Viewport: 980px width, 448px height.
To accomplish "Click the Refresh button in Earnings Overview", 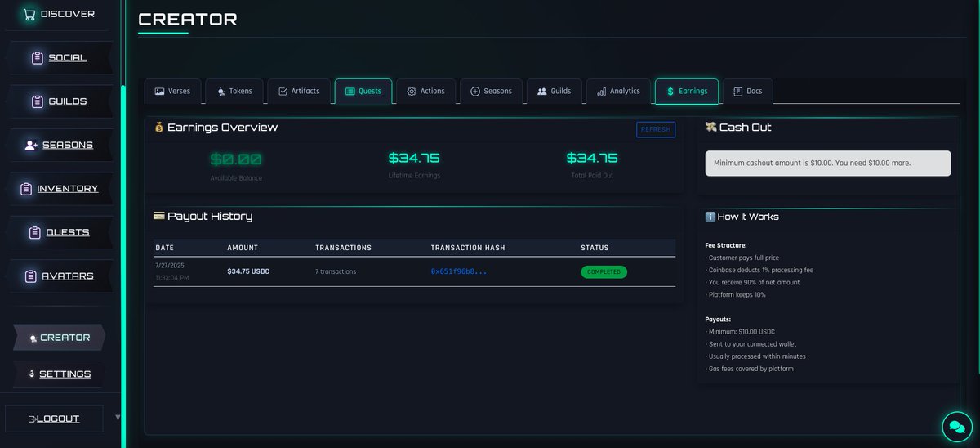I will pos(656,129).
